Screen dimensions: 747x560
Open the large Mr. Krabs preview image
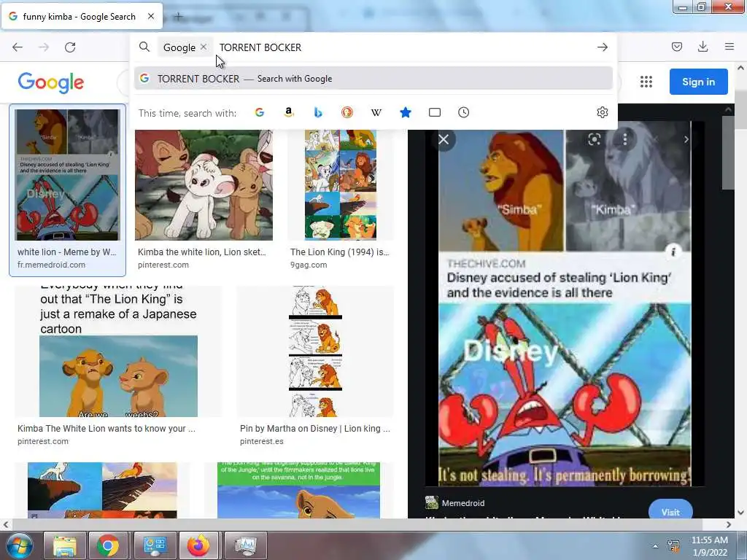(x=565, y=303)
